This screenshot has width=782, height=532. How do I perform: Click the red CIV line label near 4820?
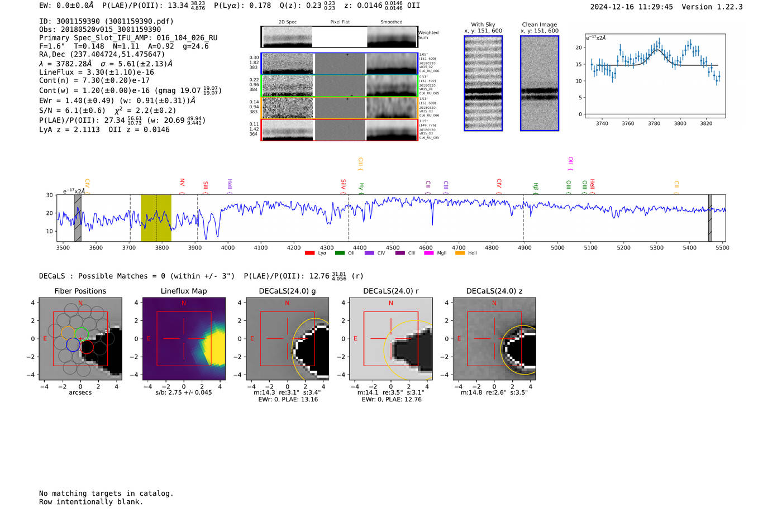coord(499,186)
